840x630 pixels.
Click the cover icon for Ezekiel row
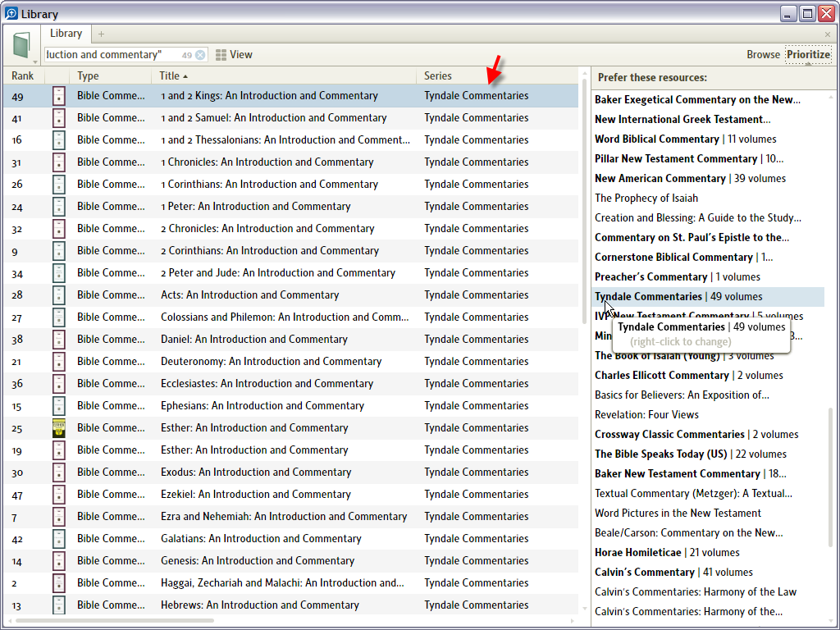point(58,495)
